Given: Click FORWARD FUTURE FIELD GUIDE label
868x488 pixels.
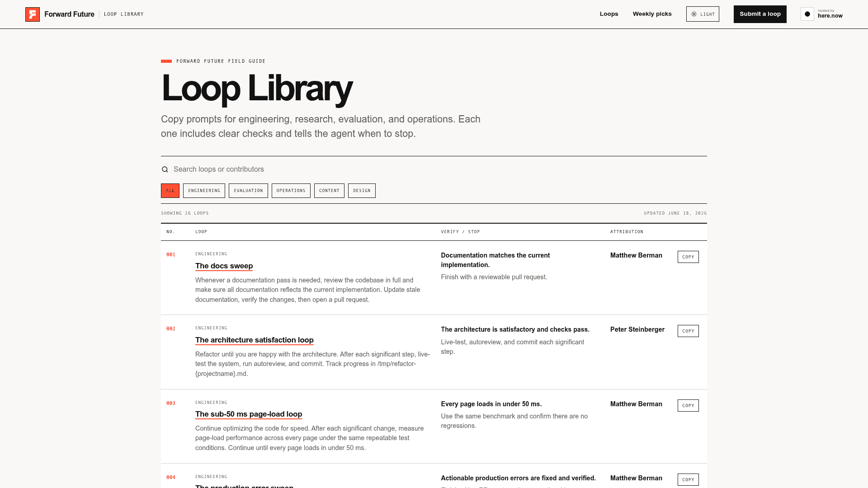Looking at the screenshot, I should click(x=221, y=61).
